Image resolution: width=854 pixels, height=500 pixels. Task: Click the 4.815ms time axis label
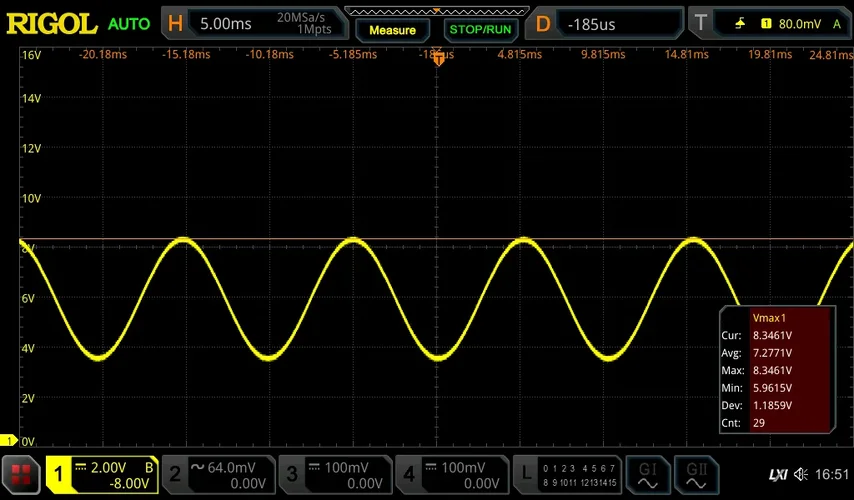(x=519, y=54)
